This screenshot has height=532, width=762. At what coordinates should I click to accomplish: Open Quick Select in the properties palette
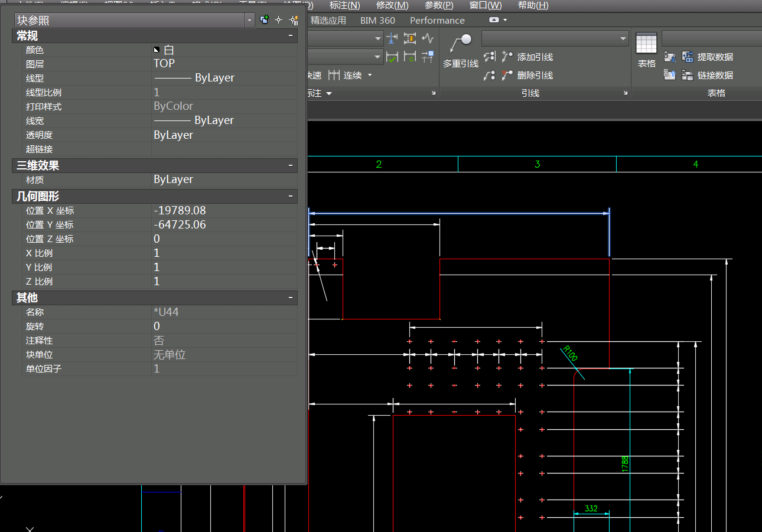pos(294,20)
